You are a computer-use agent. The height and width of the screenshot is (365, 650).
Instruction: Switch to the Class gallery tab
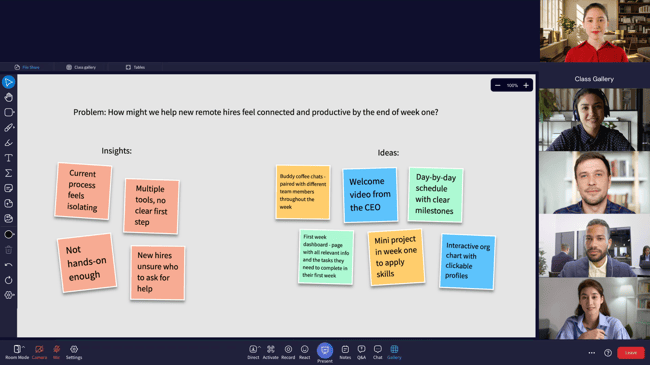pos(81,67)
